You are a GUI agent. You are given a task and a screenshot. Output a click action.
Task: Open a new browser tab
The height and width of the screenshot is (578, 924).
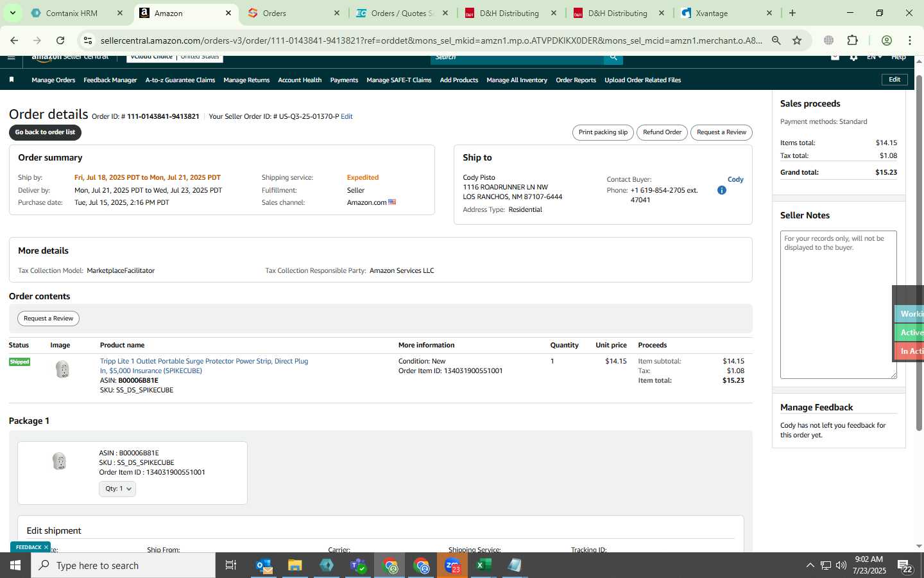point(792,13)
